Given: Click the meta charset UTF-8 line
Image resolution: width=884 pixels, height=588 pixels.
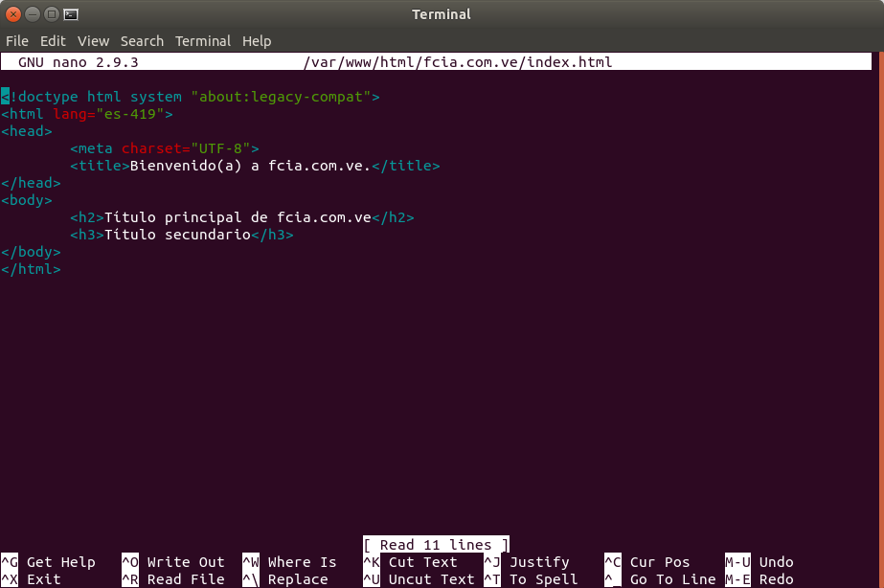Looking at the screenshot, I should click(164, 148).
